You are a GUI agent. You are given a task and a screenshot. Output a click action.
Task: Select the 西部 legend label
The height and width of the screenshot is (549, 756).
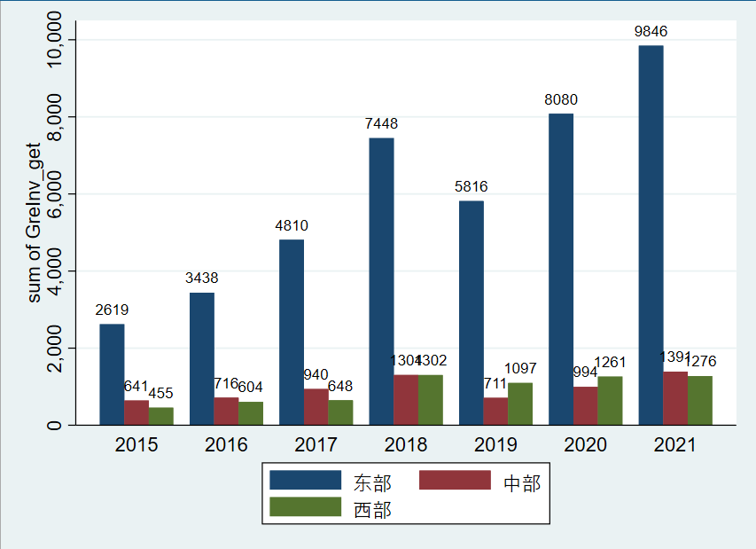[x=372, y=510]
